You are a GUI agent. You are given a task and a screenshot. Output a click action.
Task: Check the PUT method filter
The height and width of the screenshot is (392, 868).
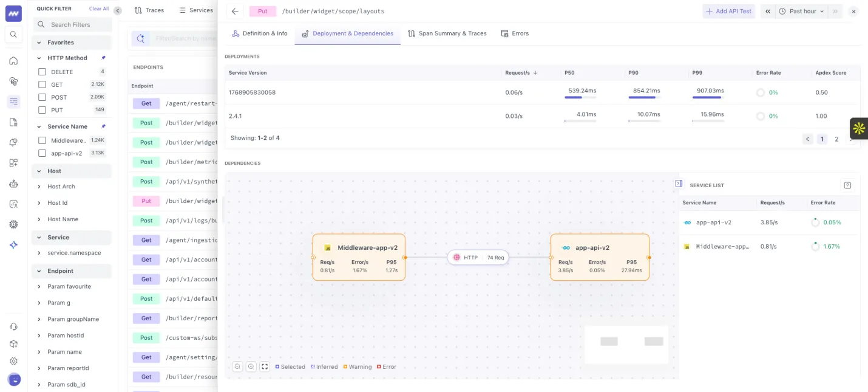pos(42,110)
